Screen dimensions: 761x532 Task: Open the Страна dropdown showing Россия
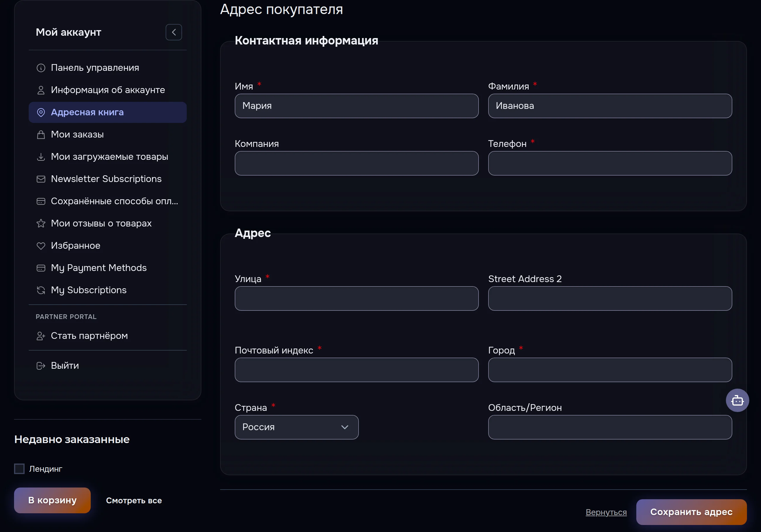pyautogui.click(x=297, y=427)
